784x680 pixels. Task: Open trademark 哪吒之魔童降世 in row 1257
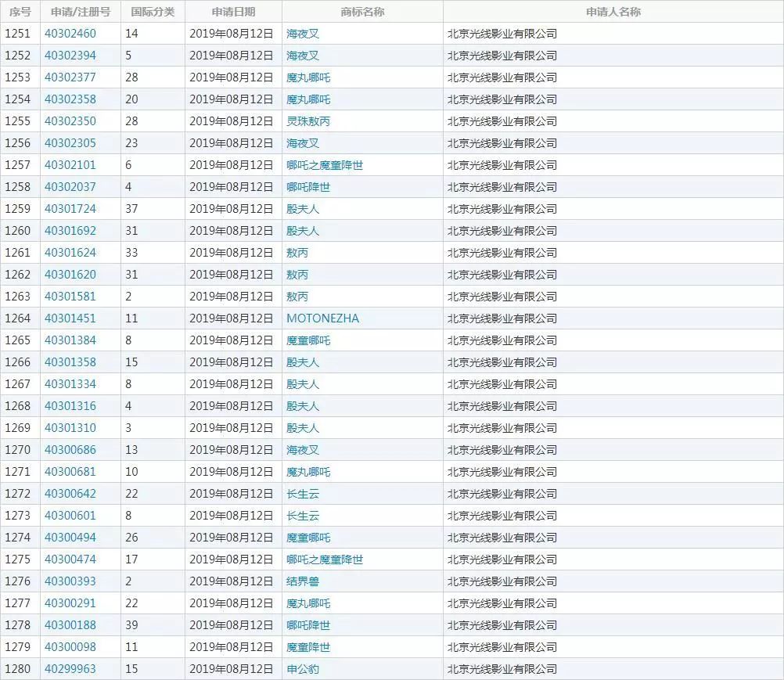tap(325, 165)
